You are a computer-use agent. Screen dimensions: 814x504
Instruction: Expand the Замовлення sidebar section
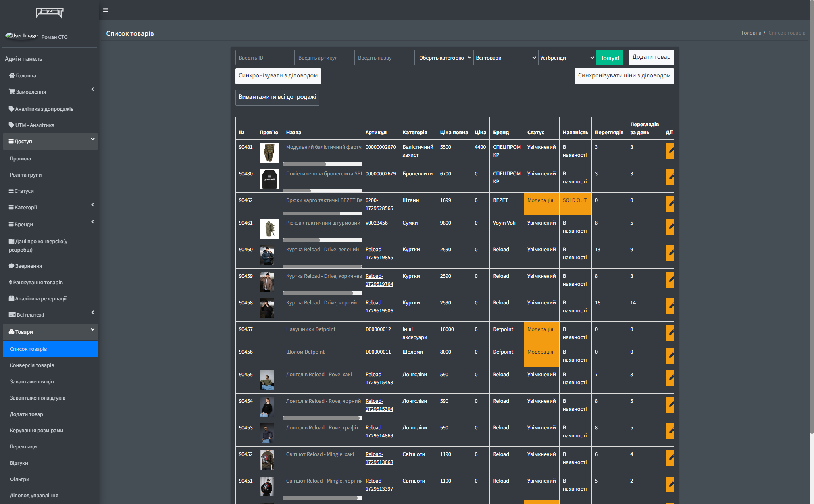(x=50, y=92)
